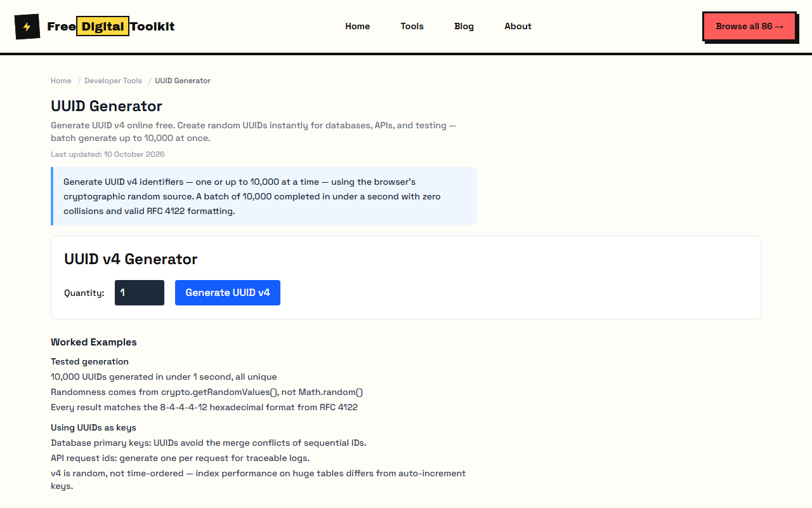
Task: Click the 'Generate UUID v4 online free' description
Action: [x=254, y=131]
